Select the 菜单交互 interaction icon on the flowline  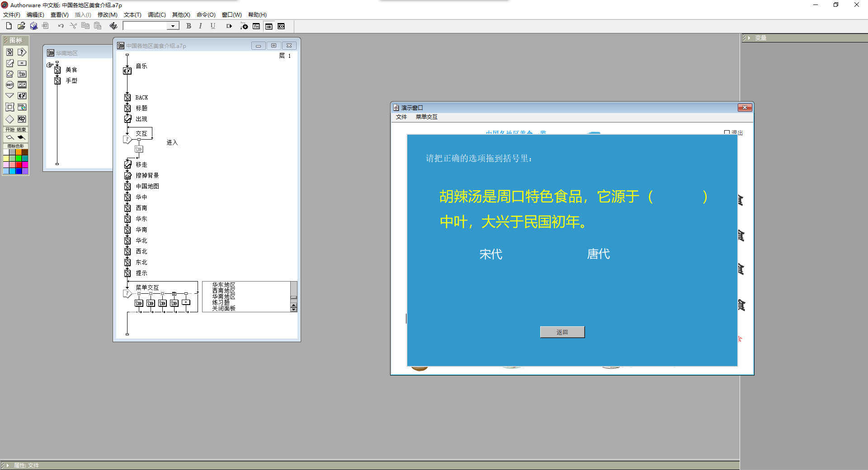[x=127, y=294]
